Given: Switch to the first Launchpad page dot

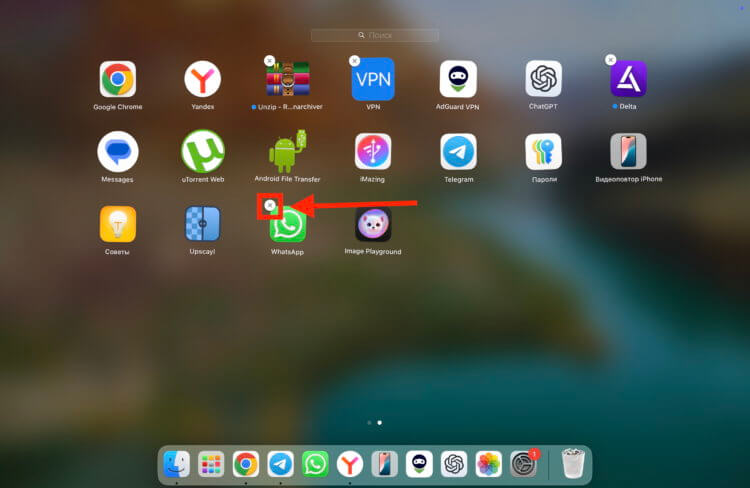Looking at the screenshot, I should [369, 423].
